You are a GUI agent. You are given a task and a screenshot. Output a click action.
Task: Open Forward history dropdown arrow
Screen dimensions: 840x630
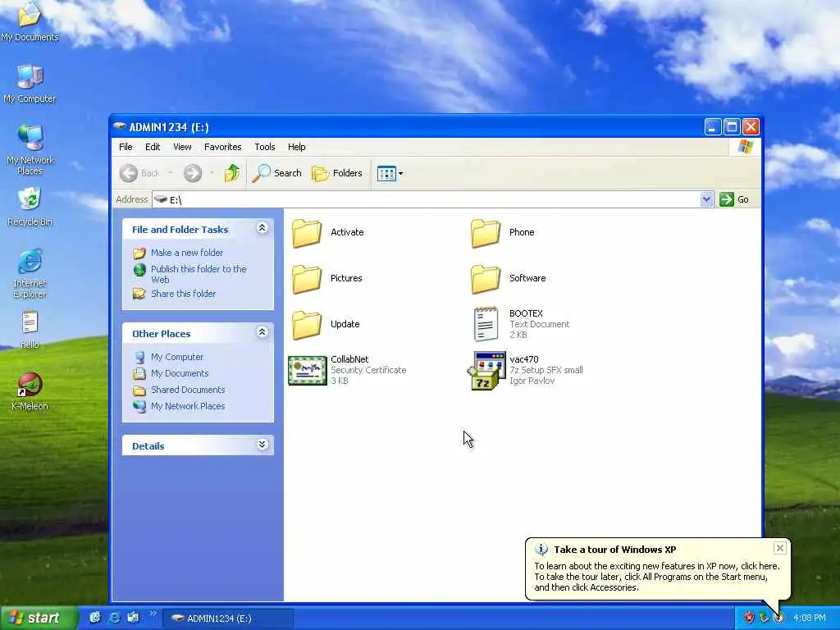pos(212,173)
